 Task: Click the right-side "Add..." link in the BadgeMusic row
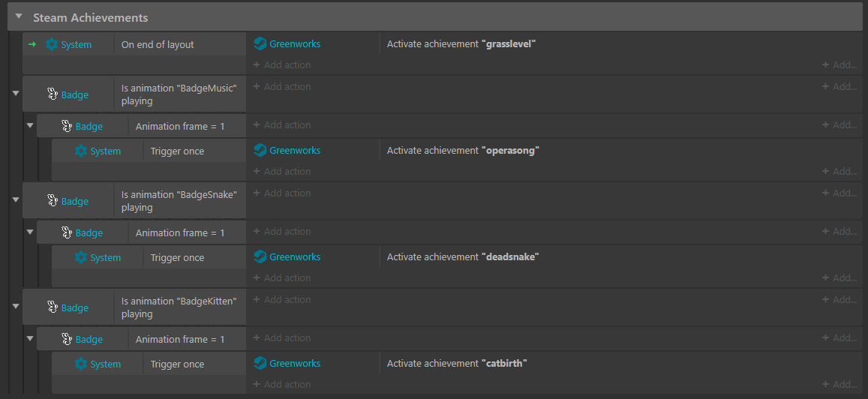pyautogui.click(x=839, y=86)
